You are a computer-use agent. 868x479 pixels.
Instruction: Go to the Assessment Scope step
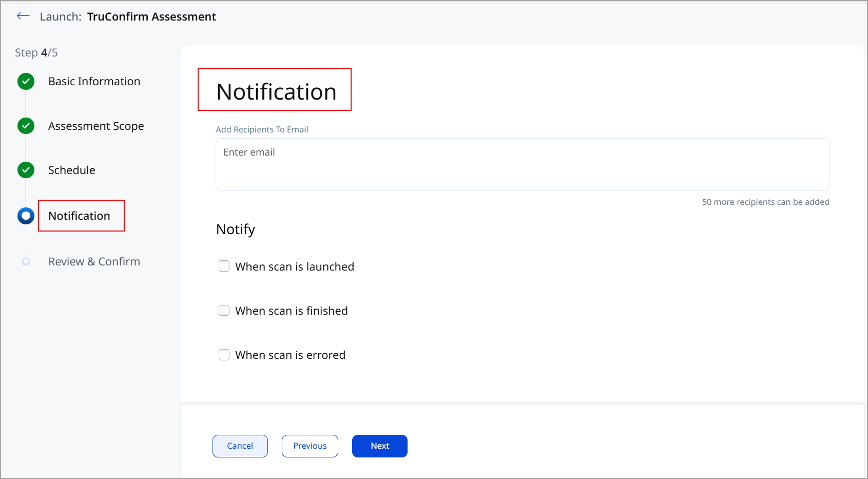pyautogui.click(x=96, y=126)
